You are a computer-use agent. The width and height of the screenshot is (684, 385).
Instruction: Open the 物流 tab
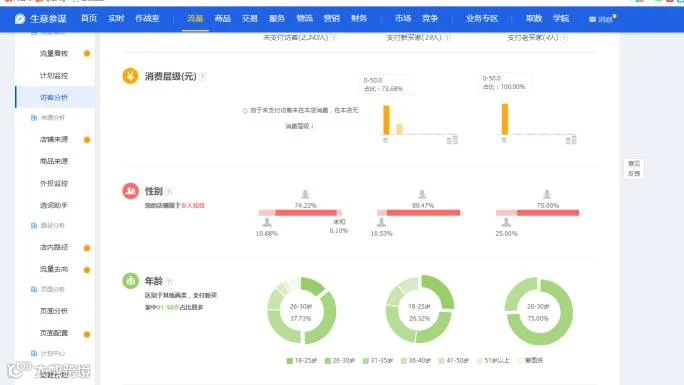tap(304, 18)
